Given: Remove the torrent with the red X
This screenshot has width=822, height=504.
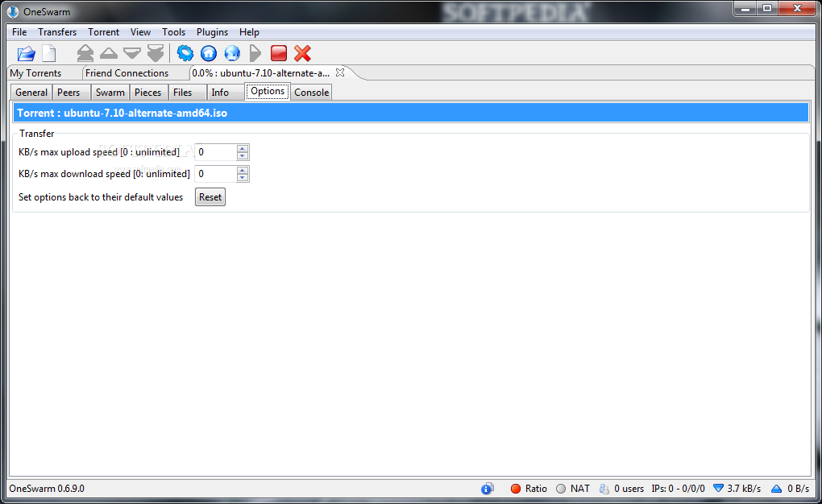Looking at the screenshot, I should click(x=302, y=53).
